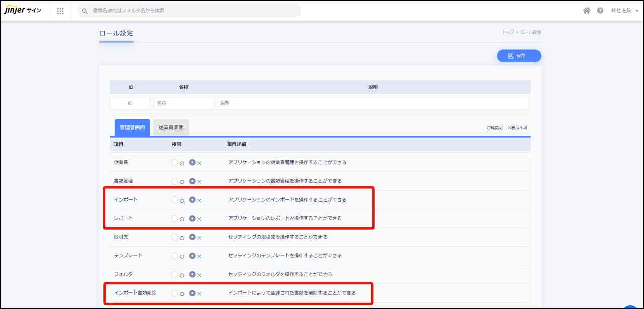The width and height of the screenshot is (644, 309).
Task: Allow editing for 書類管理 row
Action: pyautogui.click(x=175, y=181)
